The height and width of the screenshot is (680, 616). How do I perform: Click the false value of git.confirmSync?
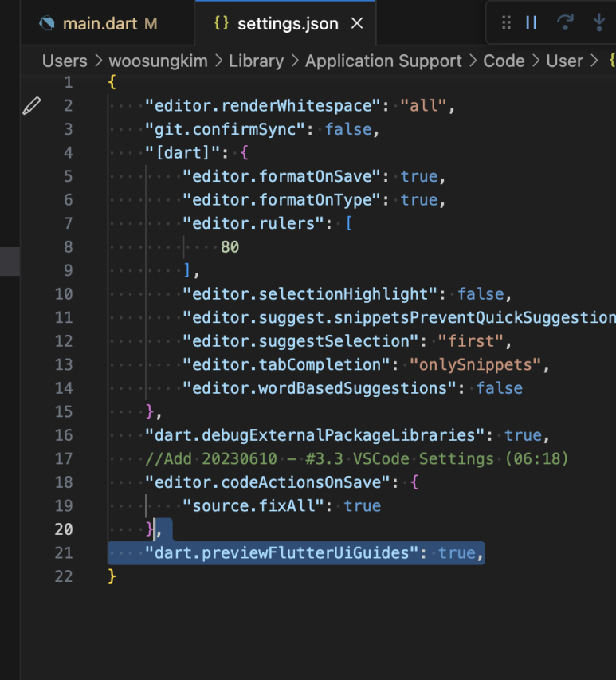tap(348, 129)
